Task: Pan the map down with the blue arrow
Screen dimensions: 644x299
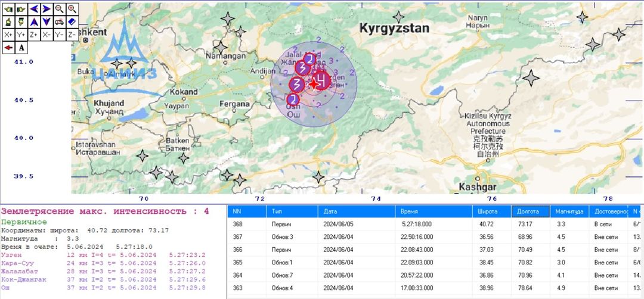Action: pos(47,22)
